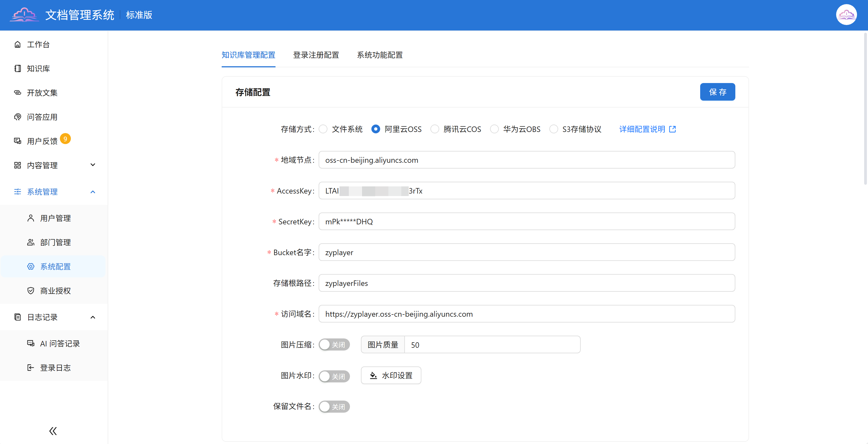Select 腾讯云COS storage radio button
The image size is (868, 444).
[x=435, y=129]
